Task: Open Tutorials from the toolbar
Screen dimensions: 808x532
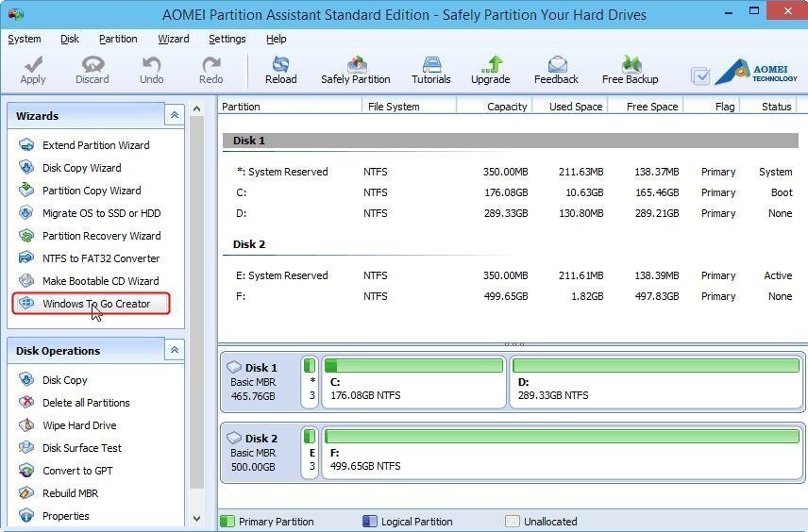Action: pyautogui.click(x=431, y=70)
